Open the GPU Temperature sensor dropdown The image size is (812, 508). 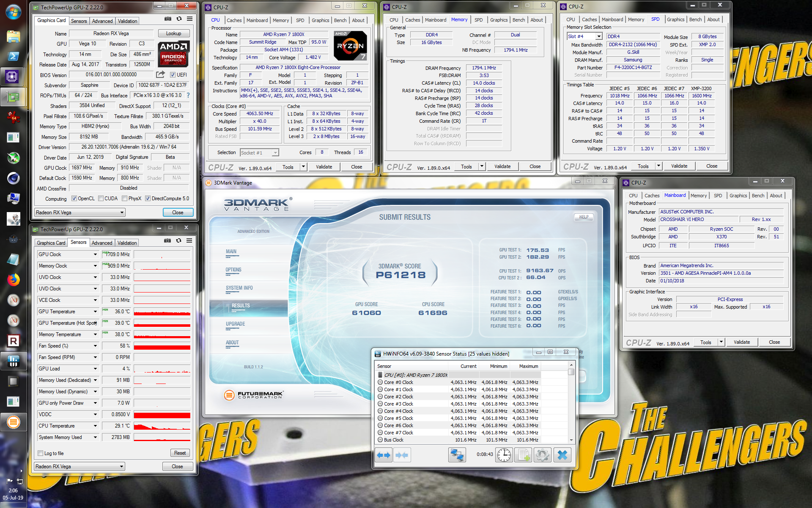(x=95, y=312)
